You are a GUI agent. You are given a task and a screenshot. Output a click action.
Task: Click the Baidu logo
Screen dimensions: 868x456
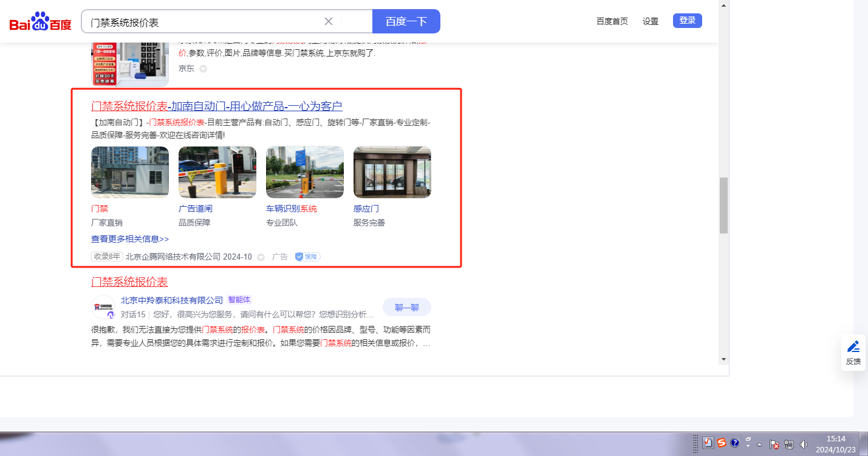coord(40,22)
